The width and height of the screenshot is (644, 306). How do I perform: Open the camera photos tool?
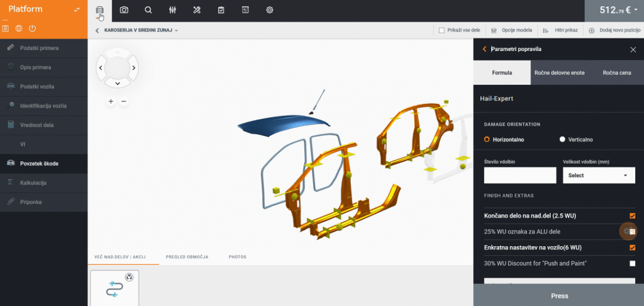pyautogui.click(x=124, y=10)
